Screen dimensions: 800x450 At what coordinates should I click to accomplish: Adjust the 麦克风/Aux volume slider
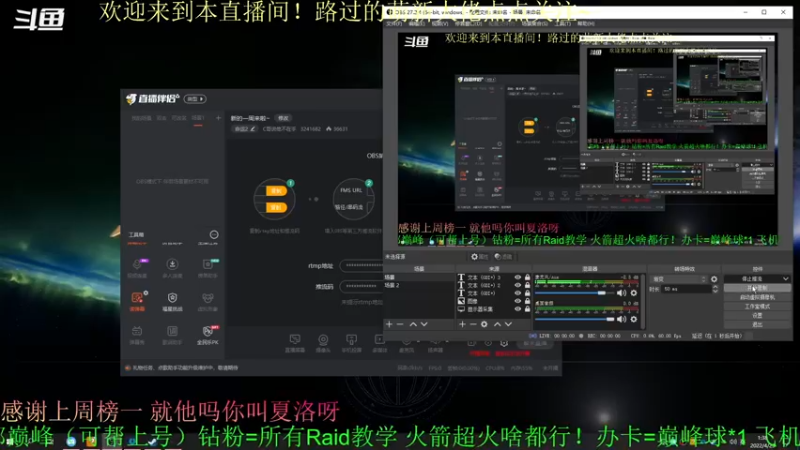(574, 293)
